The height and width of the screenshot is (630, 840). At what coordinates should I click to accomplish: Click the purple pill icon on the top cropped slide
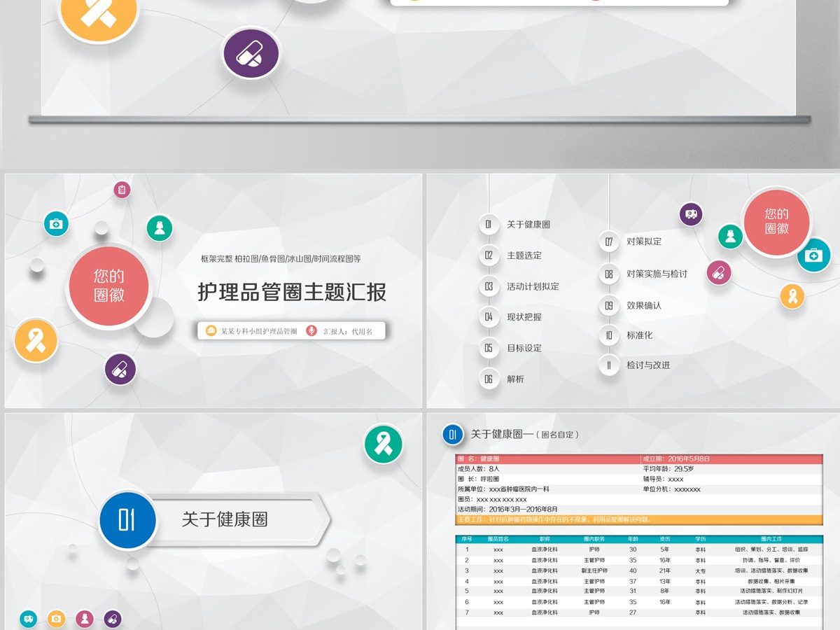(x=251, y=54)
